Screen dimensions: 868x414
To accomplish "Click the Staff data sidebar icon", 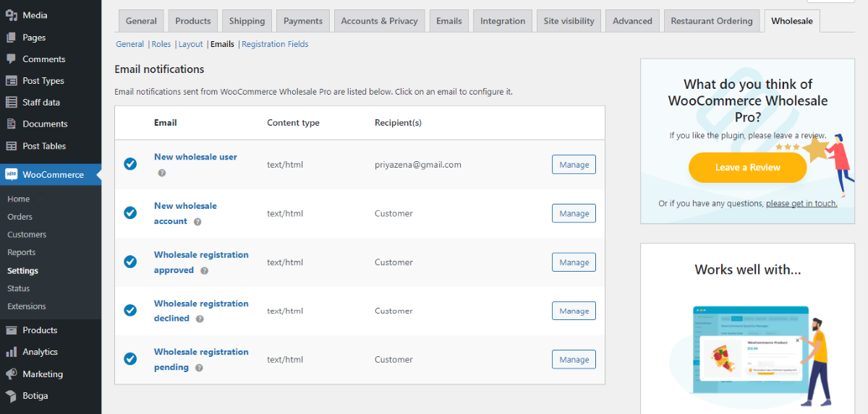I will (11, 103).
